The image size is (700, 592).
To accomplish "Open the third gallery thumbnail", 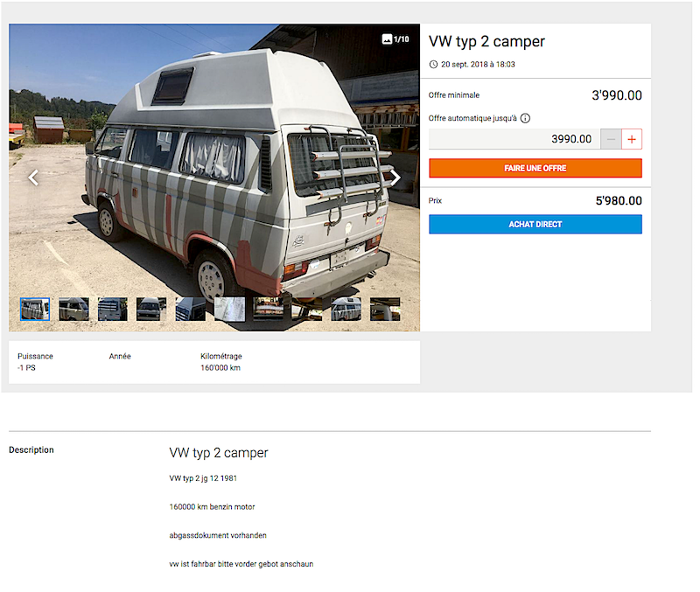I will (x=113, y=310).
